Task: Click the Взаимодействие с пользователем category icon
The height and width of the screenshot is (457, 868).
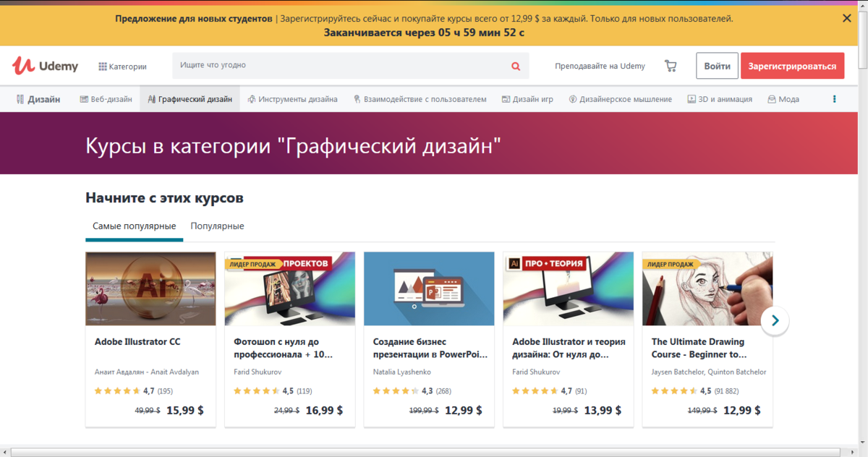Action: (355, 99)
